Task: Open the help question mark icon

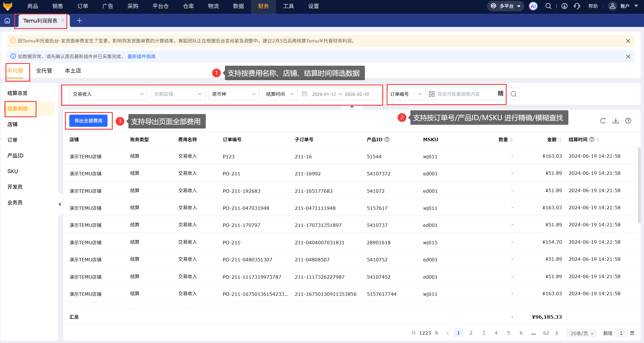Action: (x=628, y=121)
